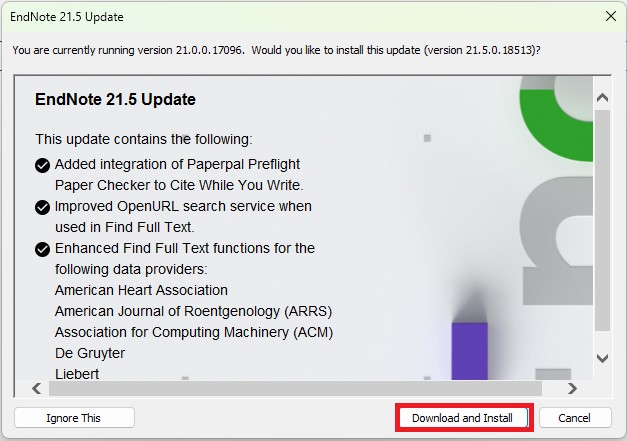Select the American Heart Association line
This screenshot has height=441, width=627.
pos(141,290)
